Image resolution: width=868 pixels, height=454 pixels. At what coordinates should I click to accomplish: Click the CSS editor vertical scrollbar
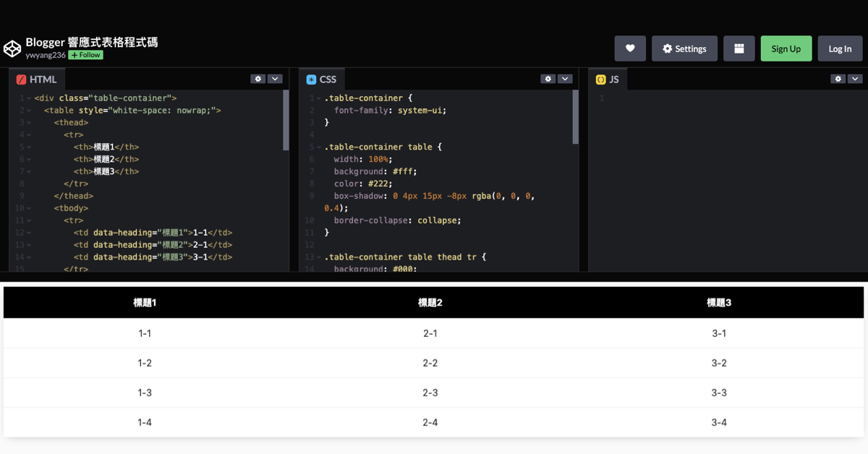(576, 117)
